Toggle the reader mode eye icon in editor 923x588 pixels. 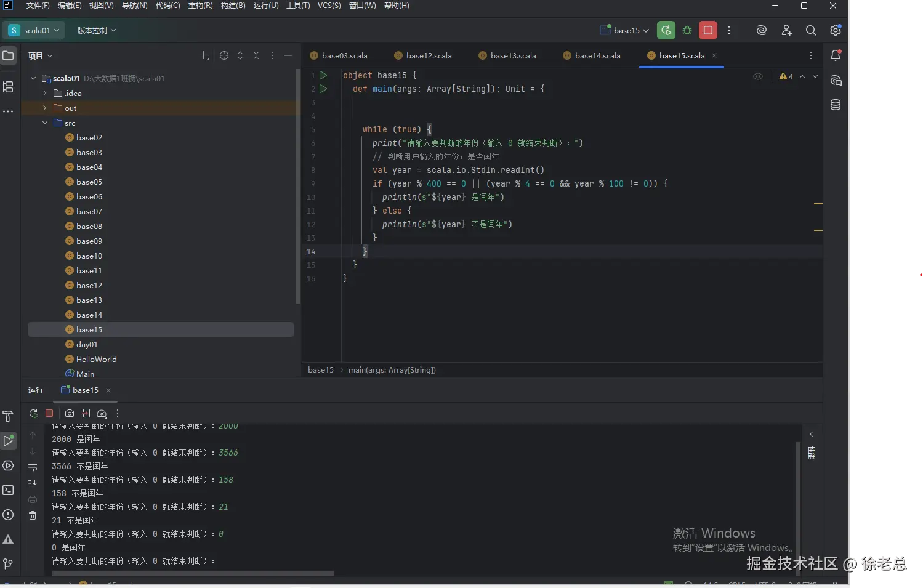(x=758, y=76)
